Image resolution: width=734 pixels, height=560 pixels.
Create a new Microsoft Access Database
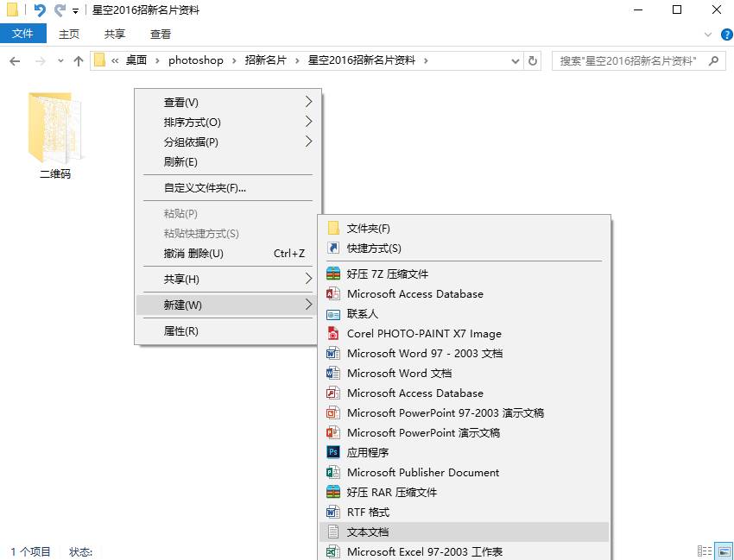414,293
